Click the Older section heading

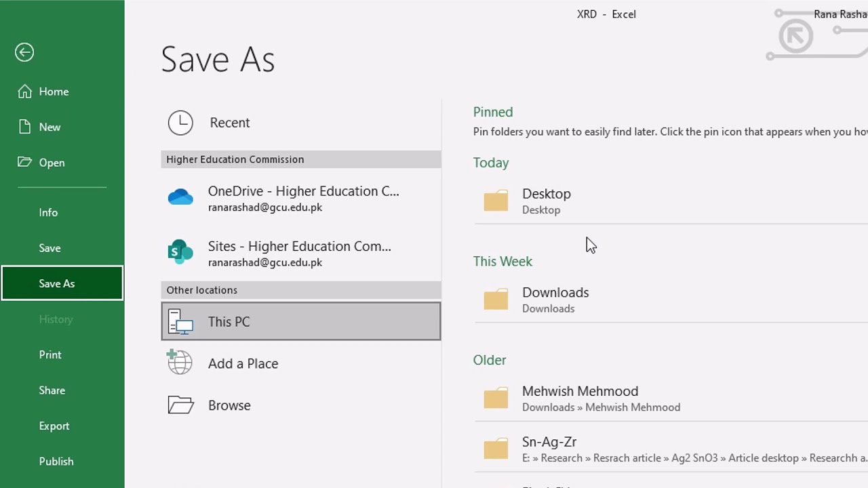click(490, 360)
